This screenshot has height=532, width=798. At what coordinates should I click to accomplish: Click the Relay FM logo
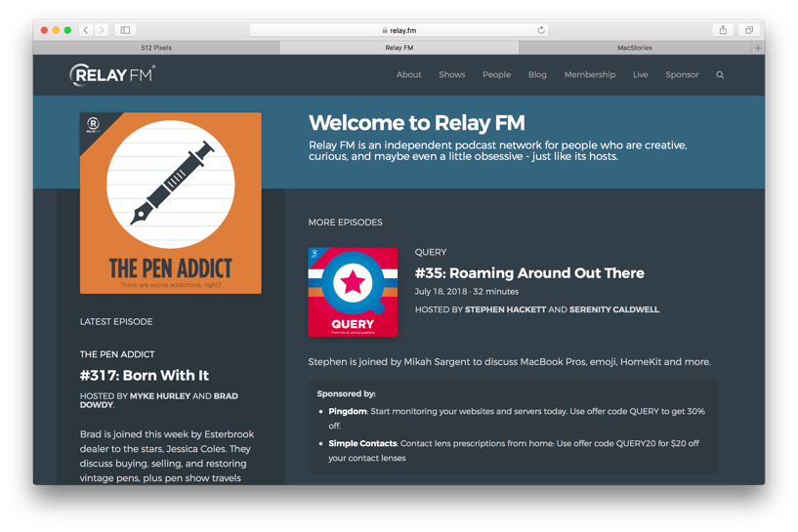[112, 75]
